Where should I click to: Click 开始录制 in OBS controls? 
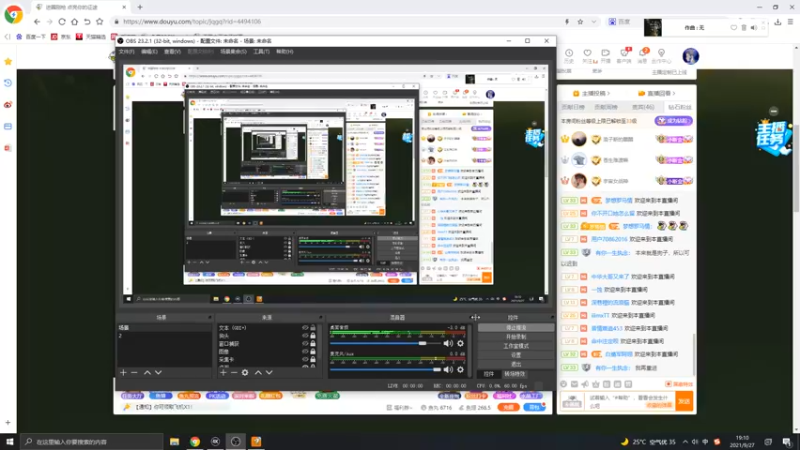(x=516, y=337)
